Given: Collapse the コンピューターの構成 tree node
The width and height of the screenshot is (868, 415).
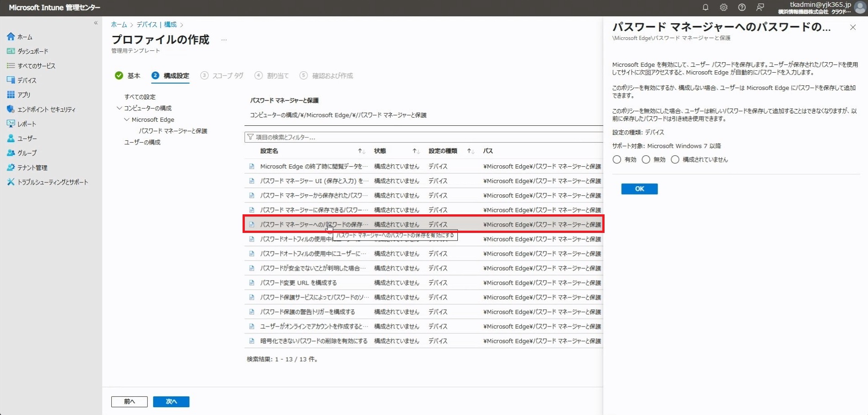Looking at the screenshot, I should click(119, 108).
